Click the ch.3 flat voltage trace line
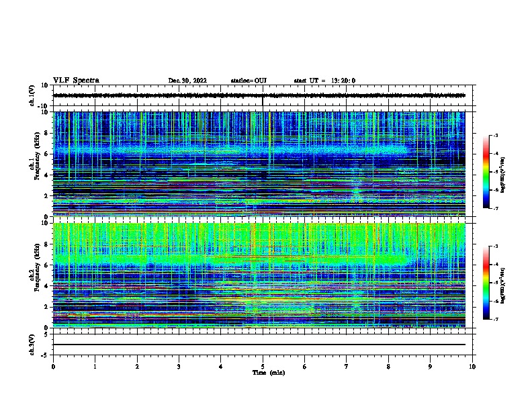532x411 pixels. click(259, 345)
